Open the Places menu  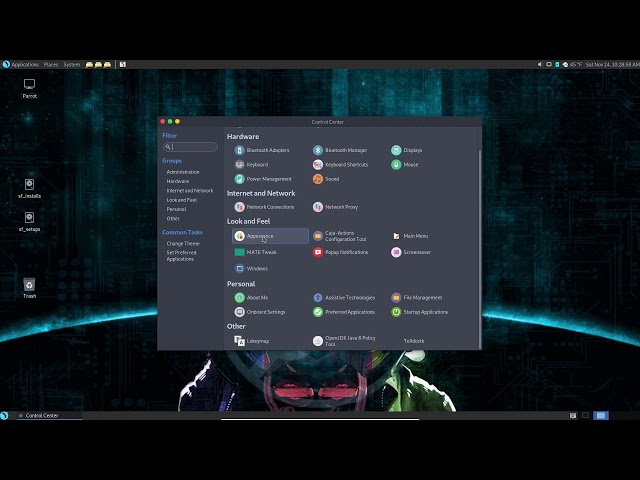click(51, 64)
